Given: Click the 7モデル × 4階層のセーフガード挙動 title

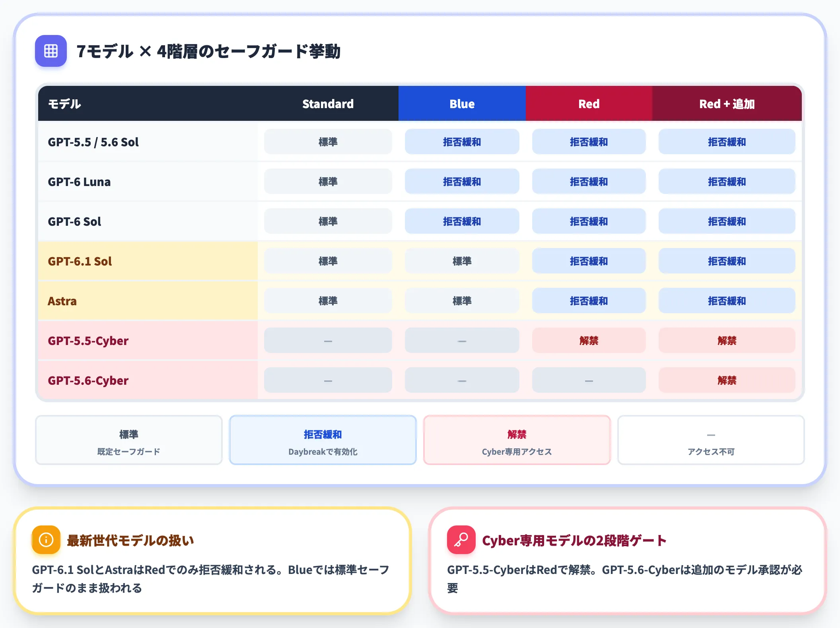Looking at the screenshot, I should point(208,51).
